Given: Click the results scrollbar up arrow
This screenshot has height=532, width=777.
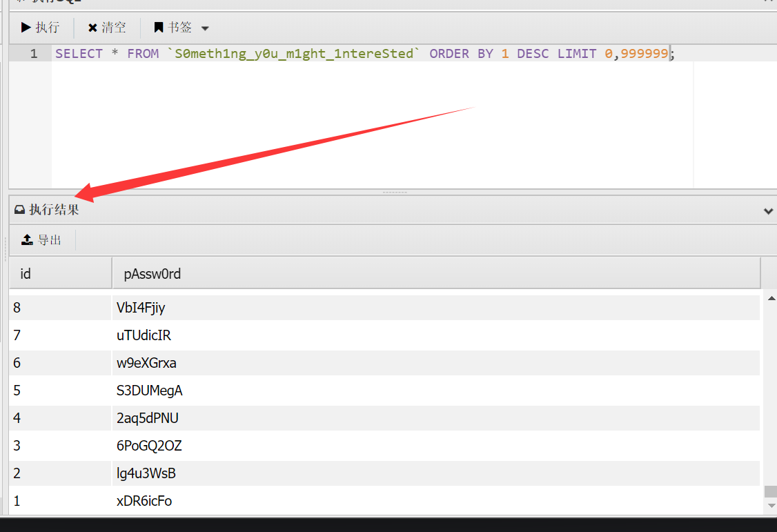Looking at the screenshot, I should tap(771, 298).
